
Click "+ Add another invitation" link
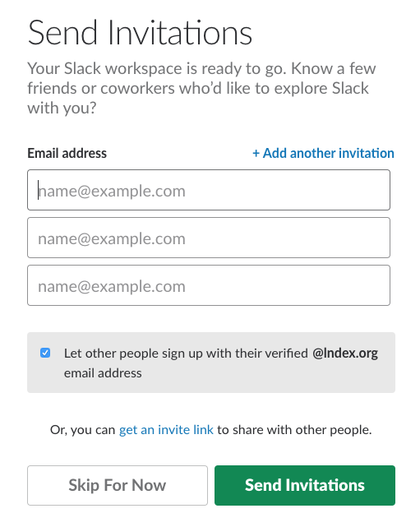click(x=323, y=153)
